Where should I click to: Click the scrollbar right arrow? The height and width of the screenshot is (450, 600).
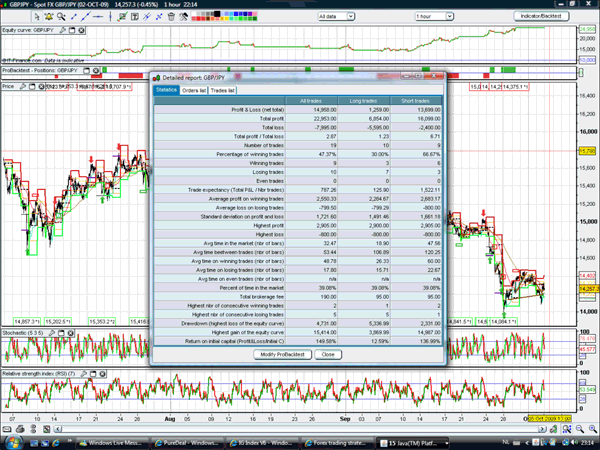(x=543, y=429)
